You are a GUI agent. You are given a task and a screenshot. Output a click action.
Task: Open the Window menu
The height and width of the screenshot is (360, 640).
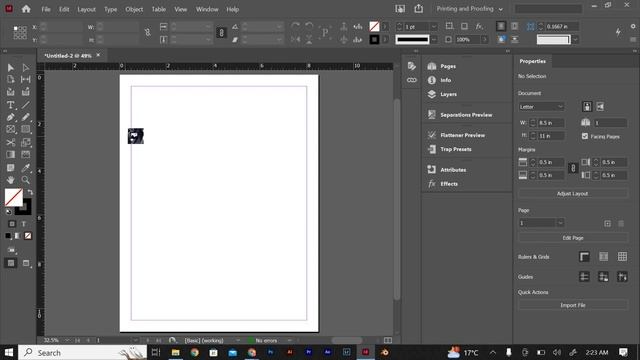point(207,9)
